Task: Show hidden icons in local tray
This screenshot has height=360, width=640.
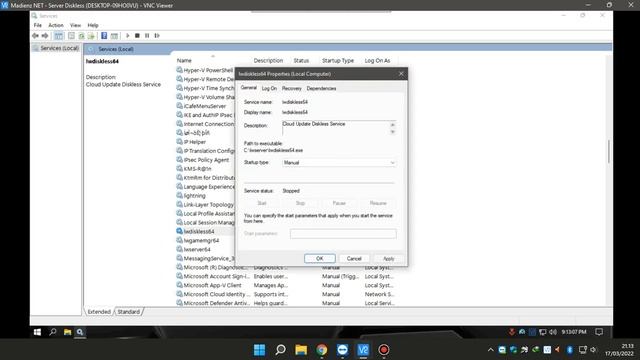Action: click(x=491, y=350)
